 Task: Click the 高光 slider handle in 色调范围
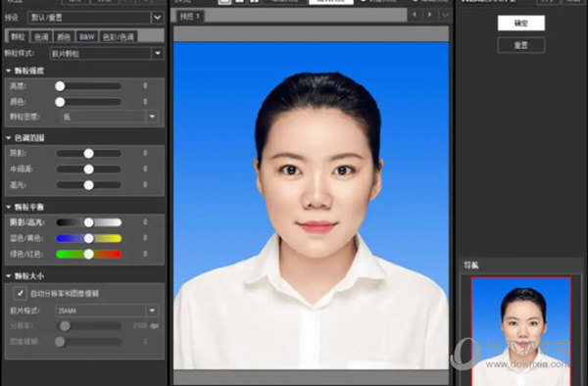tap(88, 185)
